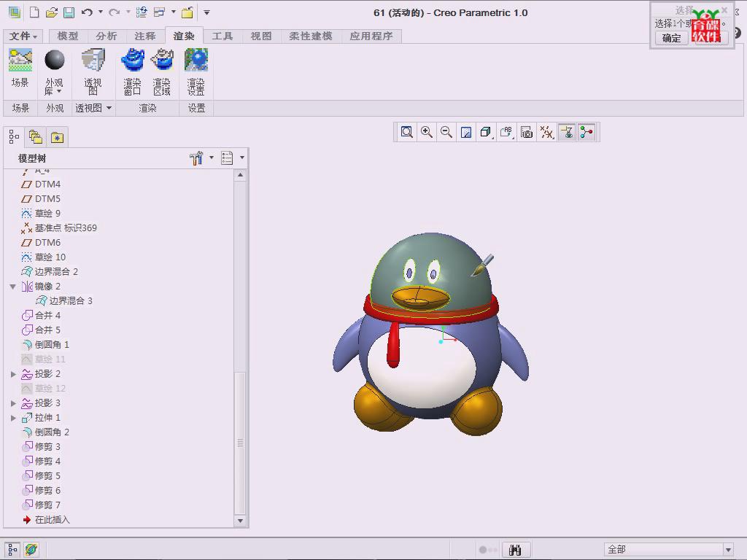The image size is (747, 560).
Task: Expand the 投影 3 tree node
Action: click(13, 402)
